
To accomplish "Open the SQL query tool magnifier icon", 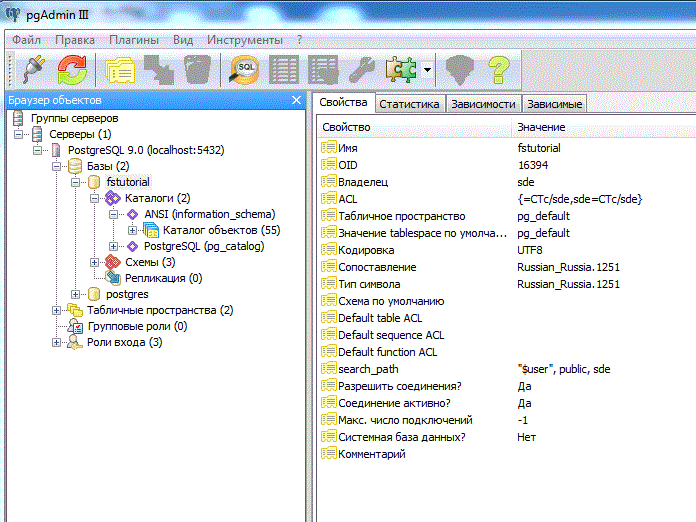I will (245, 70).
